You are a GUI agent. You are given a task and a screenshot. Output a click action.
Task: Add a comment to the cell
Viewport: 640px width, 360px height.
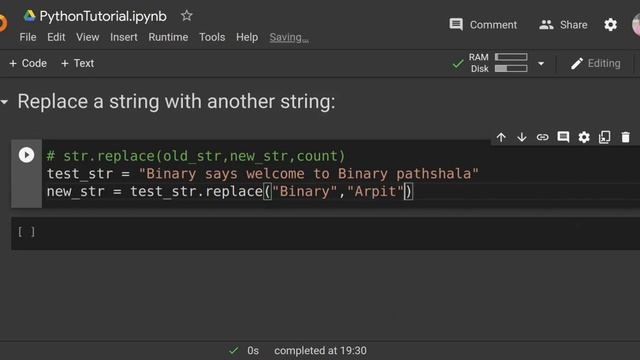point(563,137)
